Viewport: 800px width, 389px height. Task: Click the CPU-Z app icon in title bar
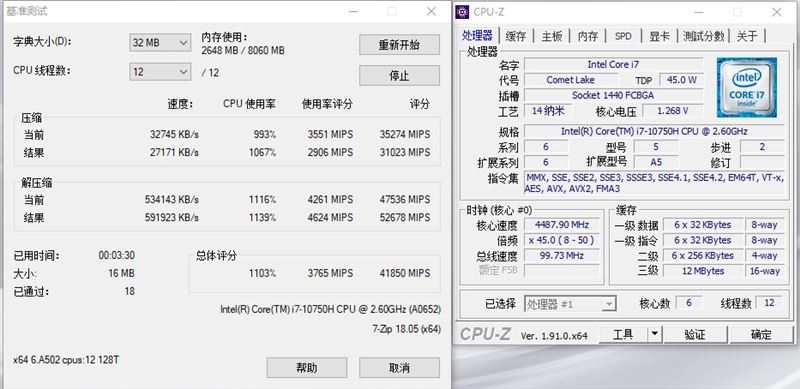tap(462, 12)
